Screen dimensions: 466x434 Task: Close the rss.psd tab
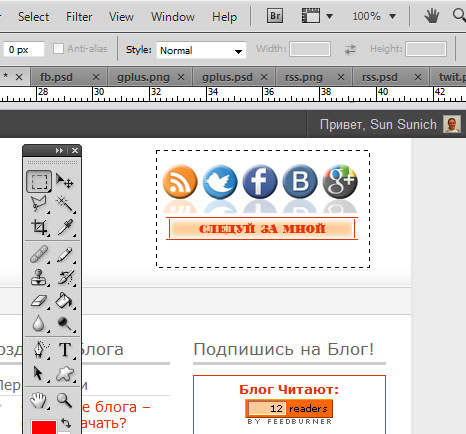[x=418, y=77]
